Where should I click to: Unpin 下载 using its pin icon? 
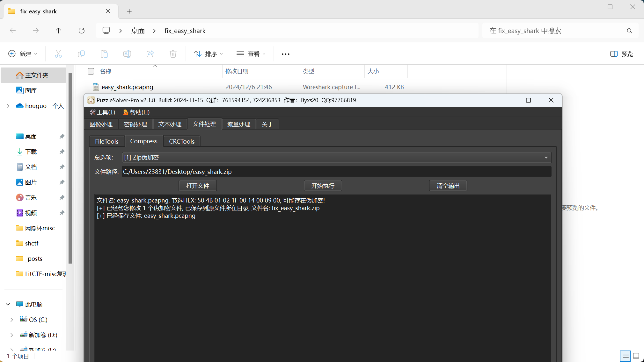click(62, 152)
